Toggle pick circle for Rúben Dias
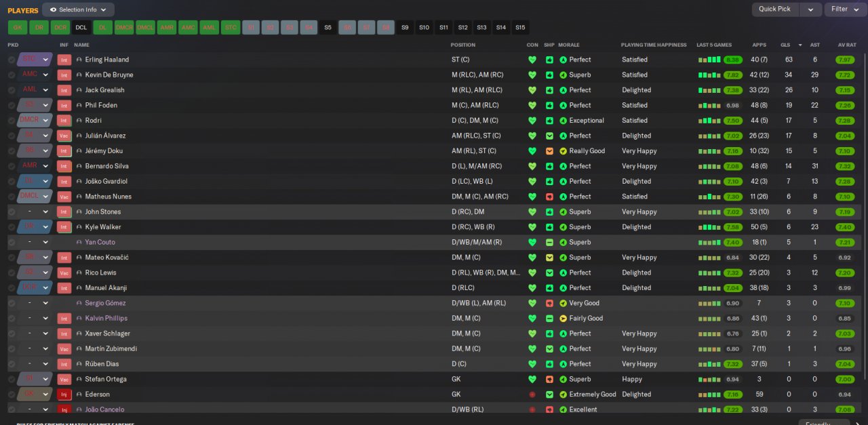The height and width of the screenshot is (425, 868). tap(12, 364)
